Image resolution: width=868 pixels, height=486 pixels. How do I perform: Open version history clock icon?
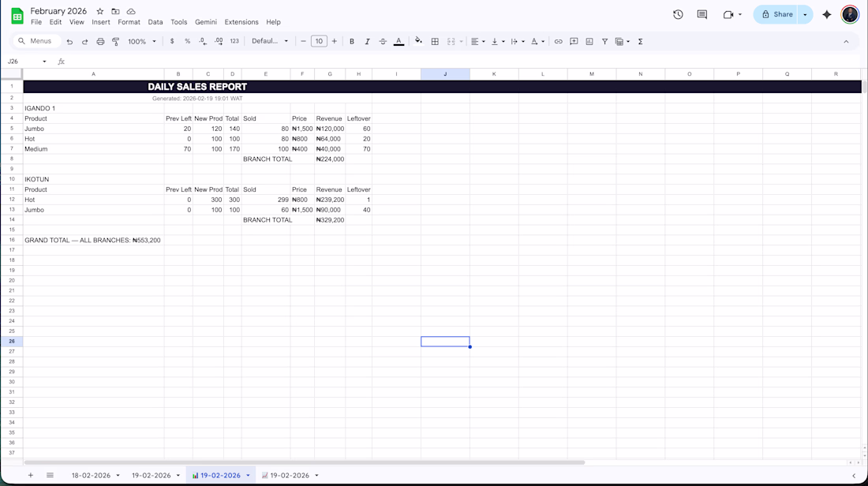point(678,14)
